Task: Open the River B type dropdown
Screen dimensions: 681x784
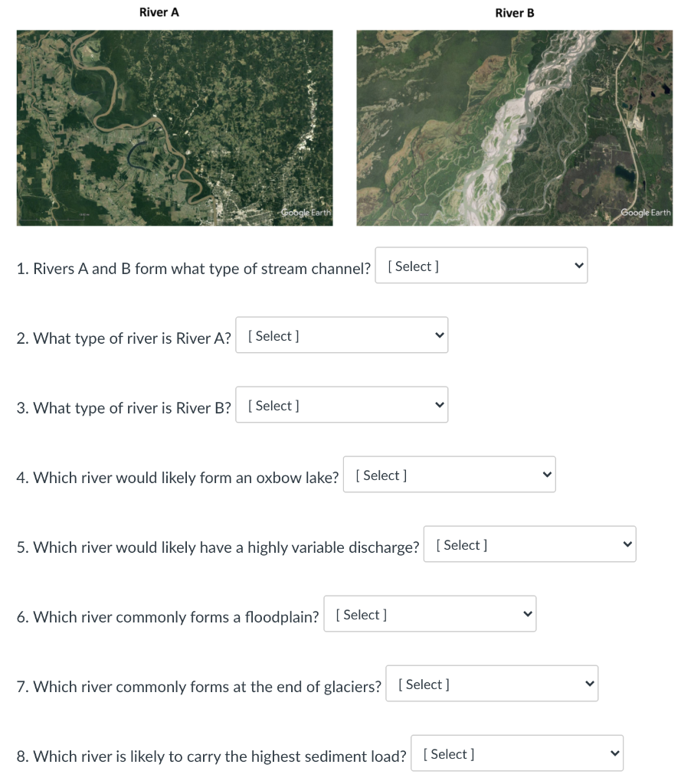Action: (x=342, y=404)
